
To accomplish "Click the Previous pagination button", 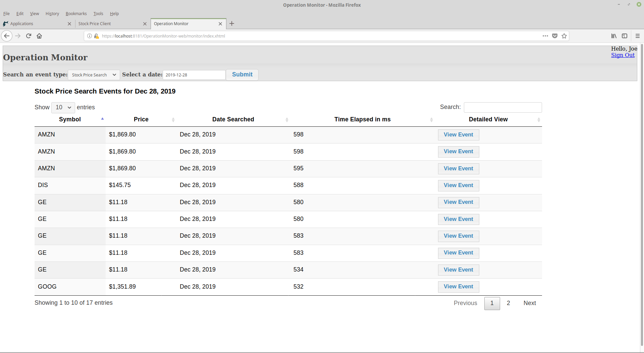I will [x=465, y=303].
